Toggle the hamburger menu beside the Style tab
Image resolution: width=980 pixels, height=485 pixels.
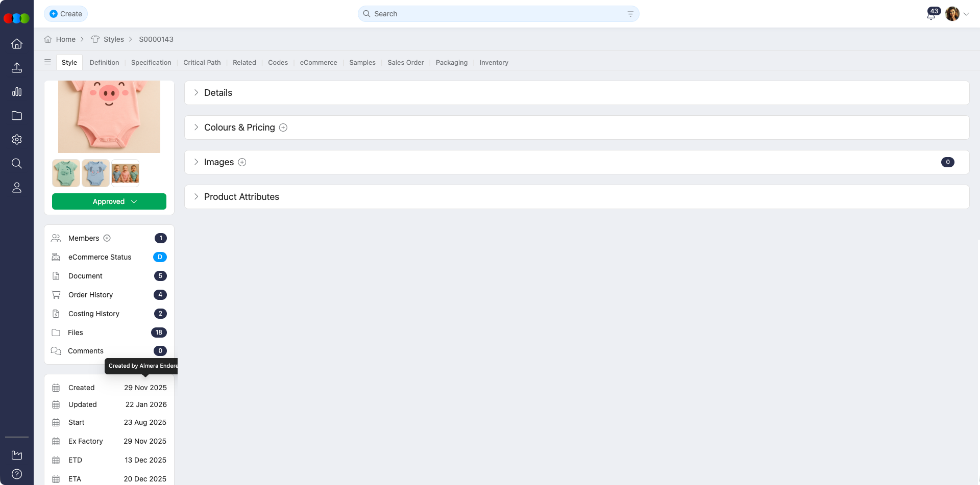click(x=47, y=62)
